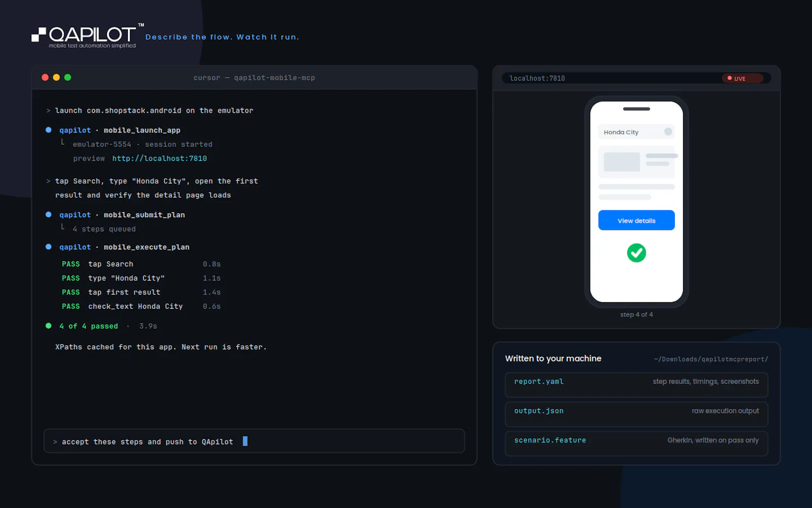The image size is (812, 508).
Task: Click the blue bullet beside mobile_execute_plan
Action: point(49,247)
